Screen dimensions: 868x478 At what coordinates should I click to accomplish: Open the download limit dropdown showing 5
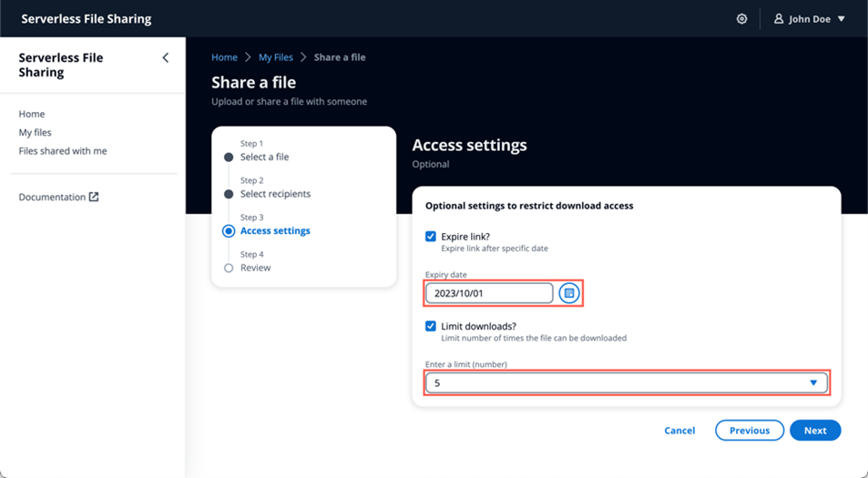pyautogui.click(x=626, y=382)
